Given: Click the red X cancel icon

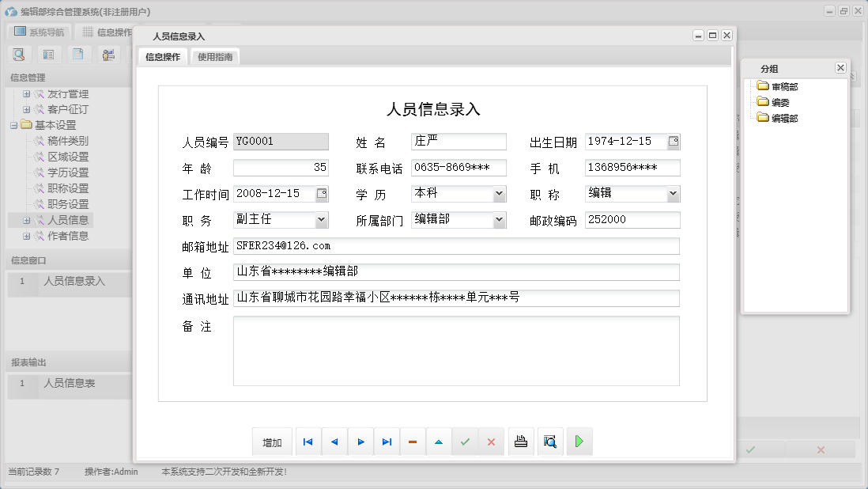Looking at the screenshot, I should pos(492,442).
